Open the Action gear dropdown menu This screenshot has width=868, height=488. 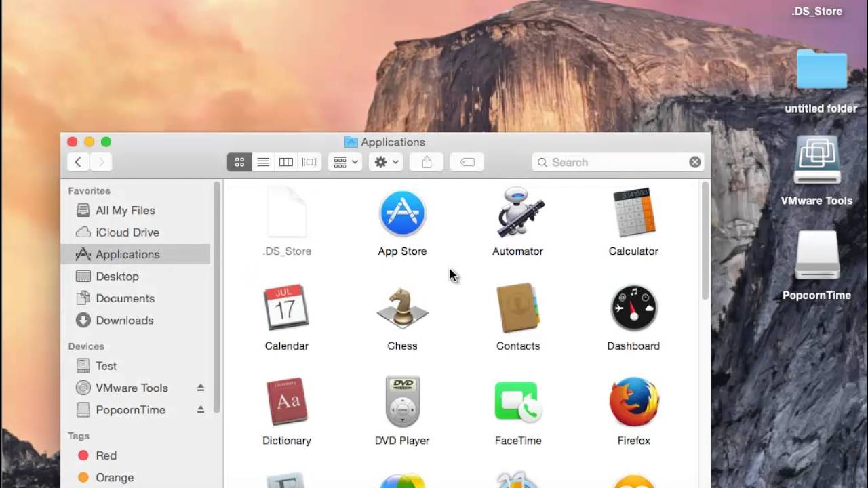click(386, 162)
